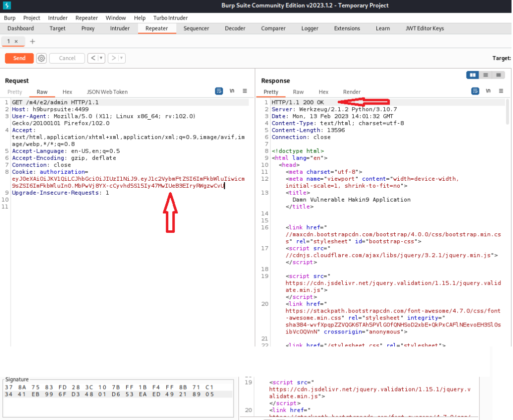The height and width of the screenshot is (420, 513).
Task: Switch Response view to Hex
Action: (324, 92)
